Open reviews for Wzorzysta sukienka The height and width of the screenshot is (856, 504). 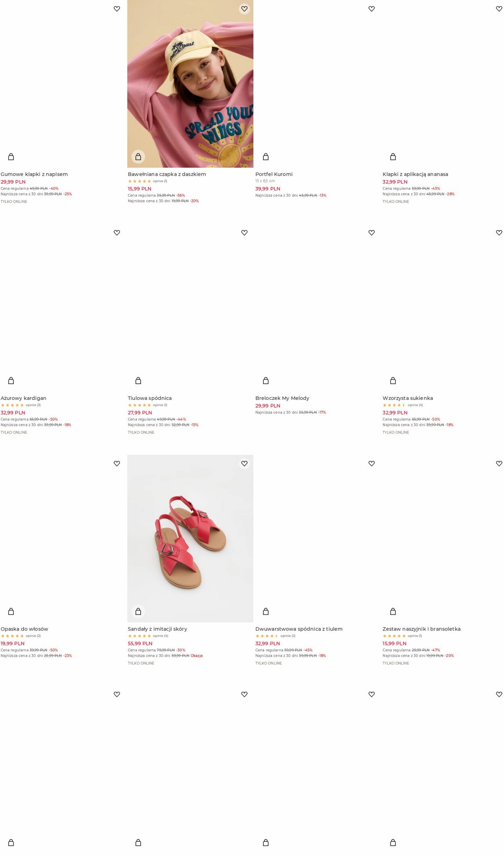pyautogui.click(x=415, y=405)
